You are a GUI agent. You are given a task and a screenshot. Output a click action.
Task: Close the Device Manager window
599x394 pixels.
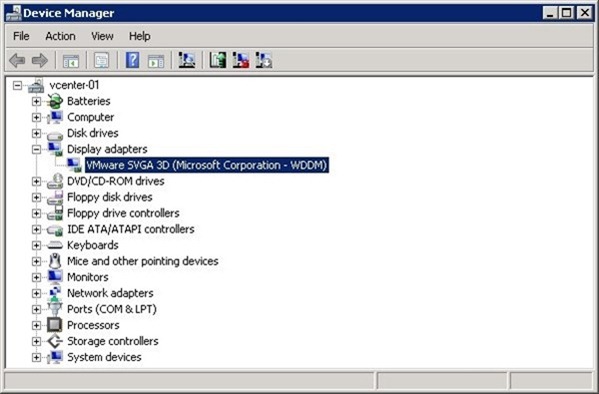(x=585, y=13)
